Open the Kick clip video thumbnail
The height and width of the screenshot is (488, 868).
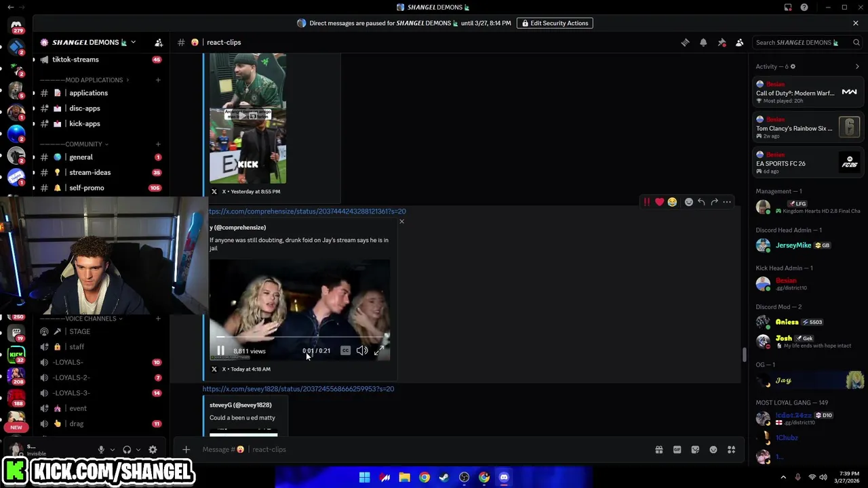click(248, 119)
